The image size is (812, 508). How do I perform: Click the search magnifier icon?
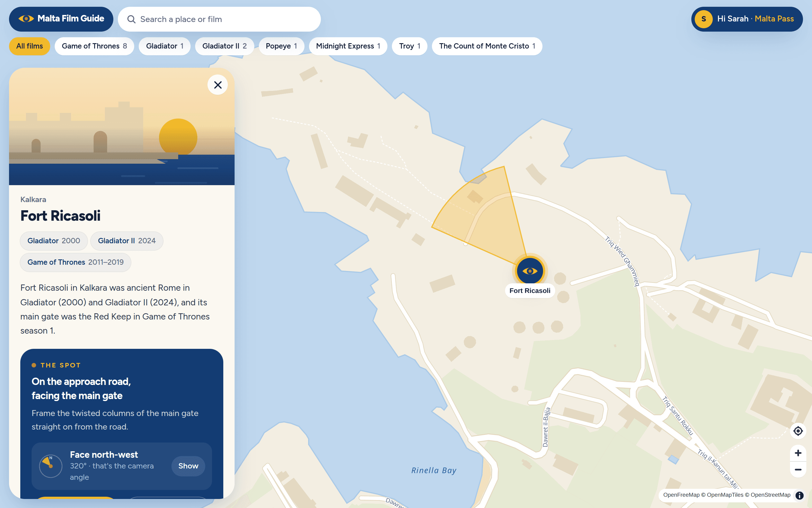[x=132, y=19]
